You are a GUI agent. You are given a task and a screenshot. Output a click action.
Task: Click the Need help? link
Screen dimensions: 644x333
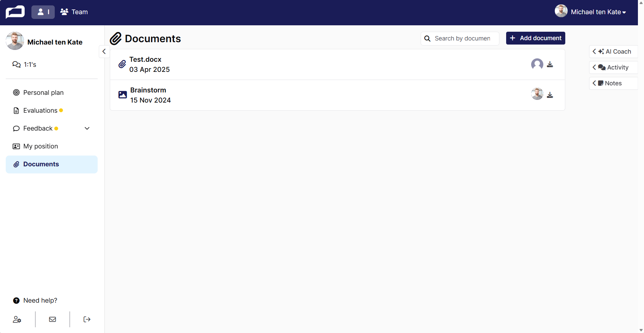(x=35, y=300)
